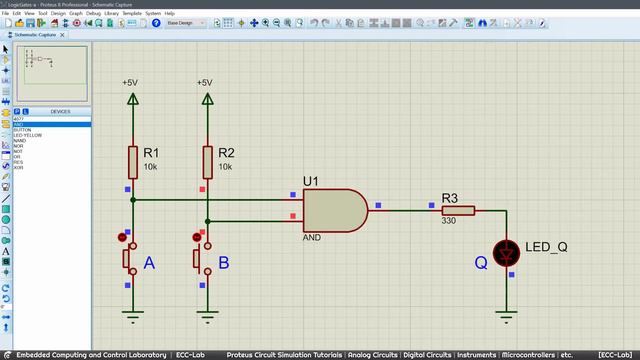Click the vertical mirror flip icon
This screenshot has height=360, width=640.
click(6, 327)
